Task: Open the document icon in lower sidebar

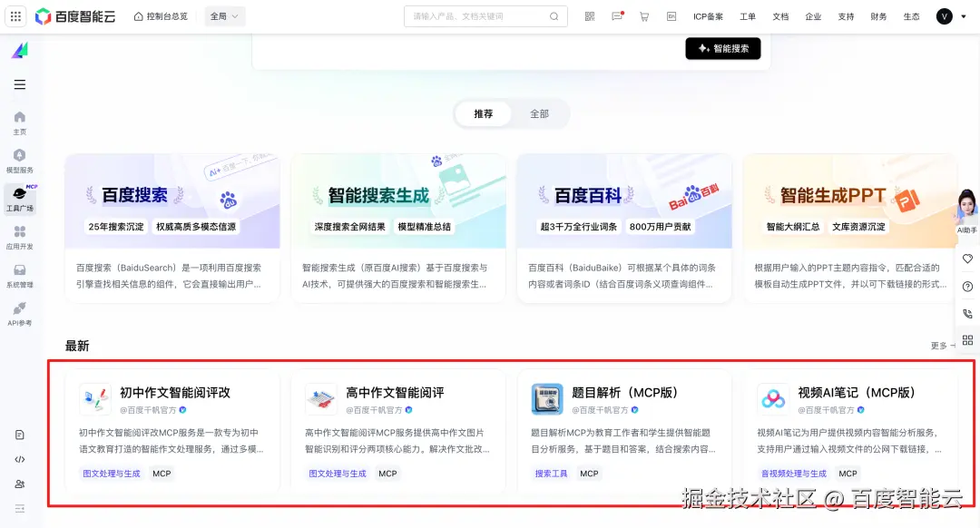Action: [x=20, y=435]
